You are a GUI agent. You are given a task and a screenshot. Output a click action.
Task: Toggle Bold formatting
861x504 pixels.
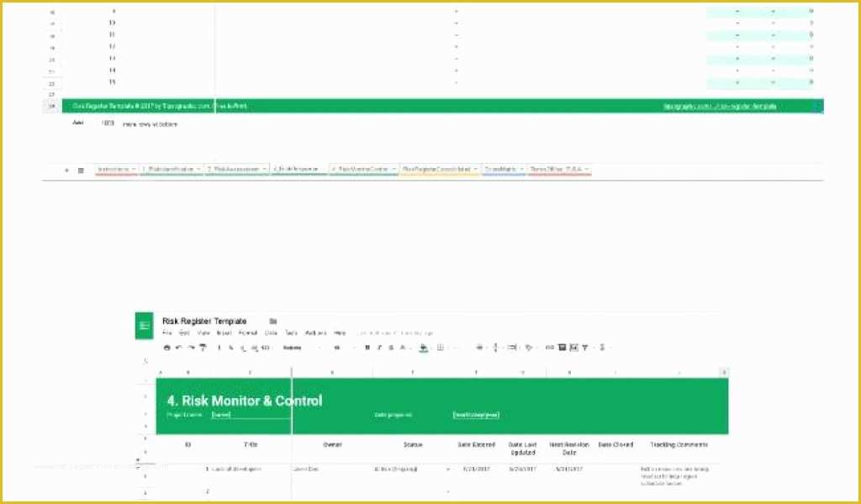pyautogui.click(x=367, y=348)
